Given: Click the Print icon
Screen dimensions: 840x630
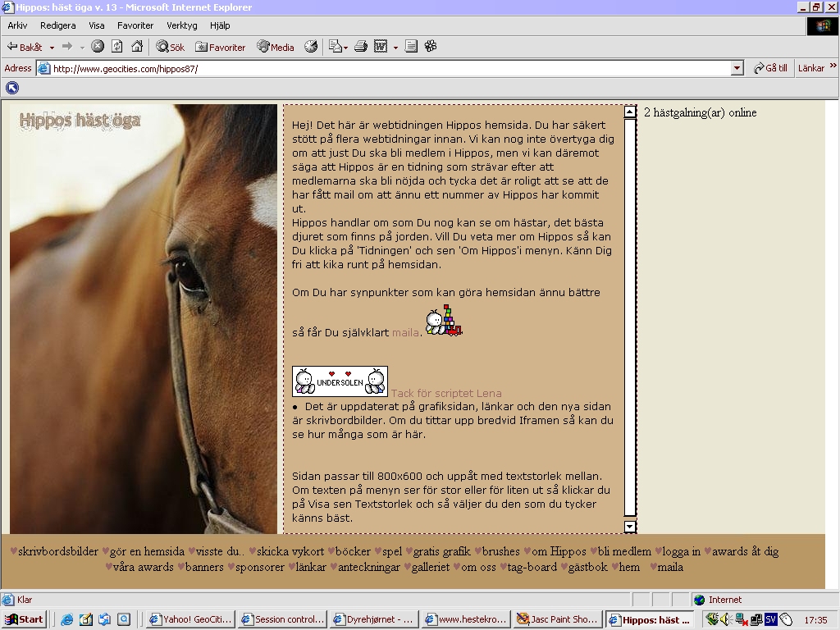Looking at the screenshot, I should pos(361,47).
